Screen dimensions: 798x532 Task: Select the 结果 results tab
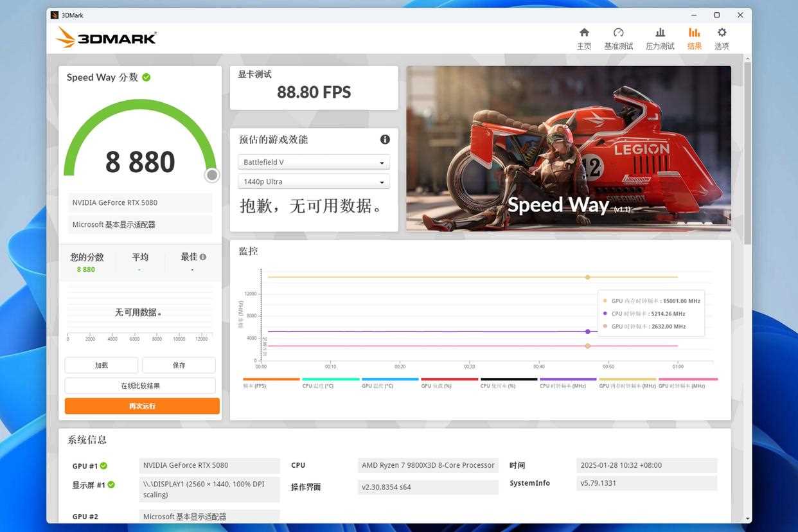(x=694, y=39)
